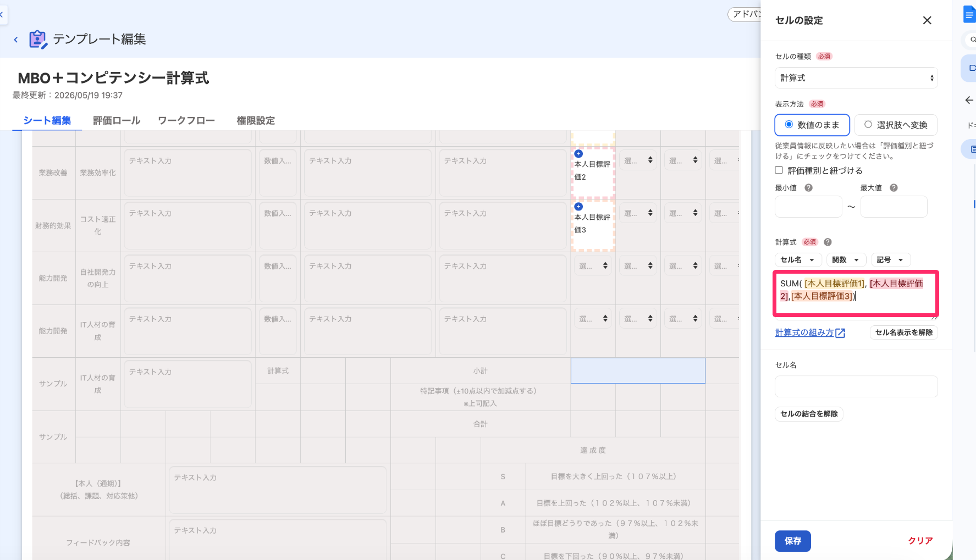Viewport: 976px width, 560px height.
Task: Click into the セル名 input field
Action: (x=856, y=386)
